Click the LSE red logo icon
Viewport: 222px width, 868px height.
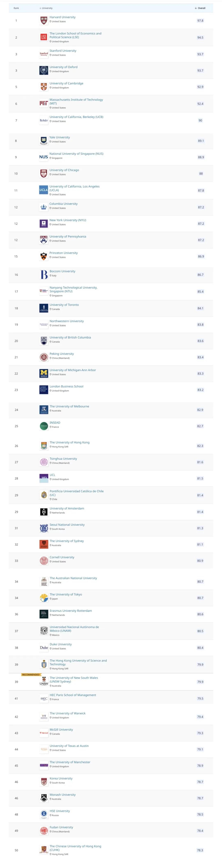pyautogui.click(x=44, y=37)
